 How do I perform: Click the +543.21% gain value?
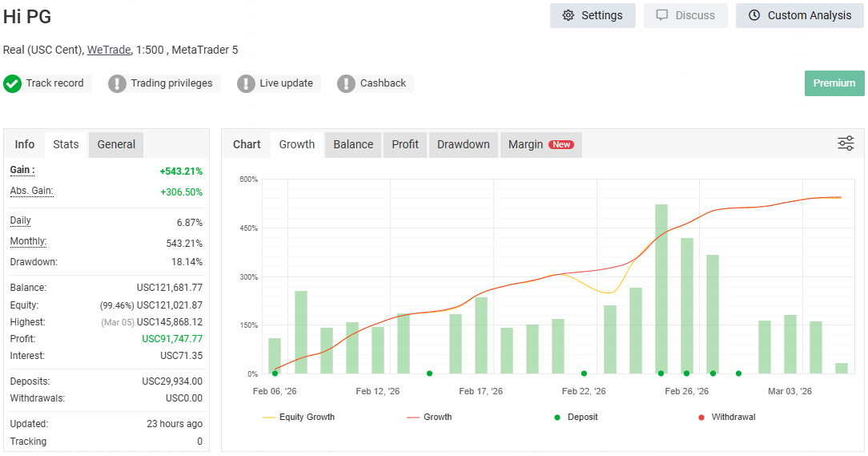[181, 172]
